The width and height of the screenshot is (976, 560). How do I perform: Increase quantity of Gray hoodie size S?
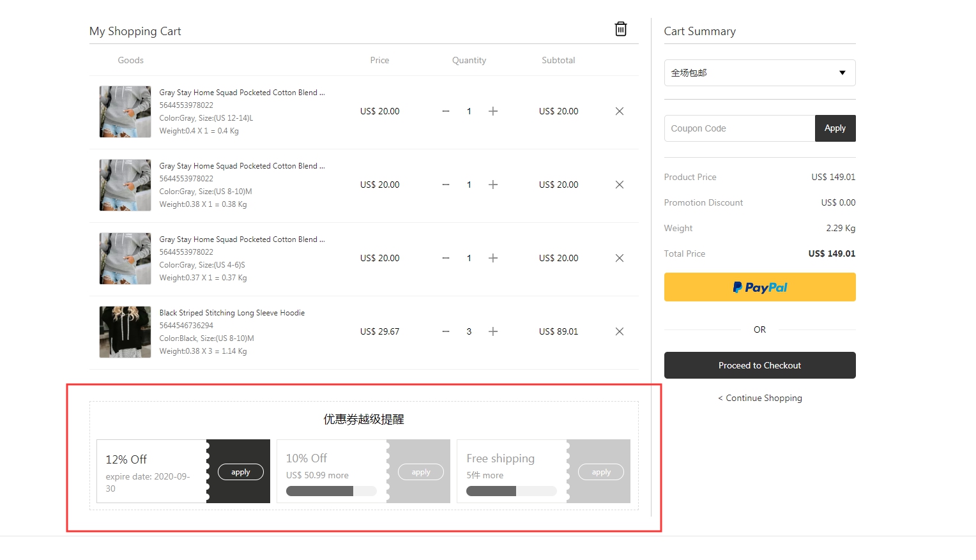point(492,258)
